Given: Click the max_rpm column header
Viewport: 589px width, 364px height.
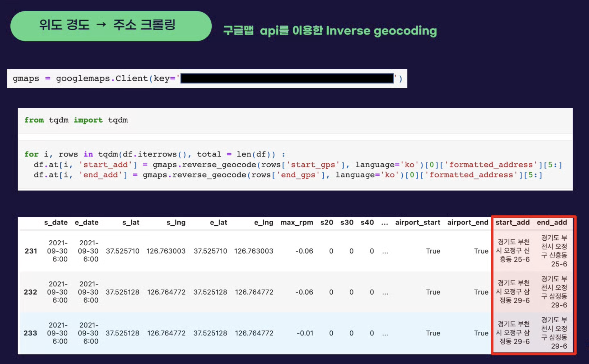Looking at the screenshot, I should (x=296, y=223).
